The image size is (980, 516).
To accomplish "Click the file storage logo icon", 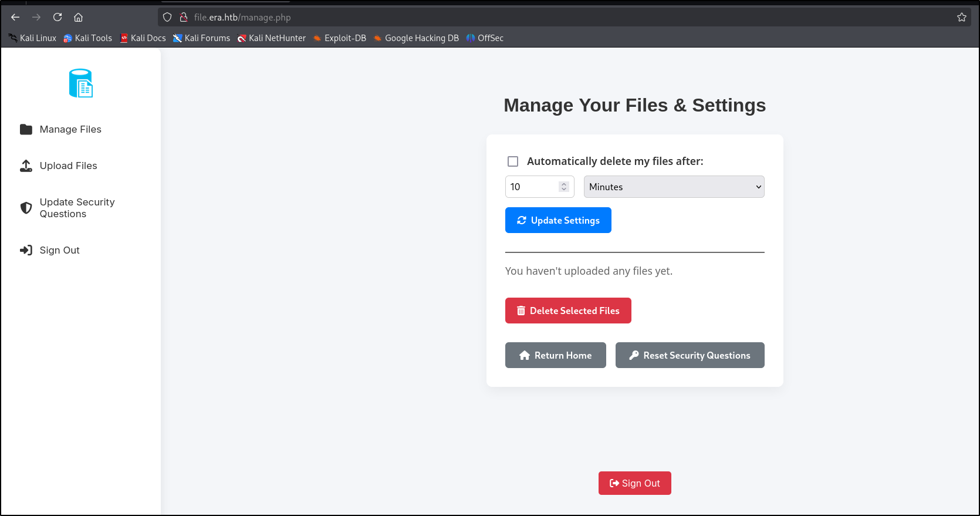I will [x=81, y=83].
